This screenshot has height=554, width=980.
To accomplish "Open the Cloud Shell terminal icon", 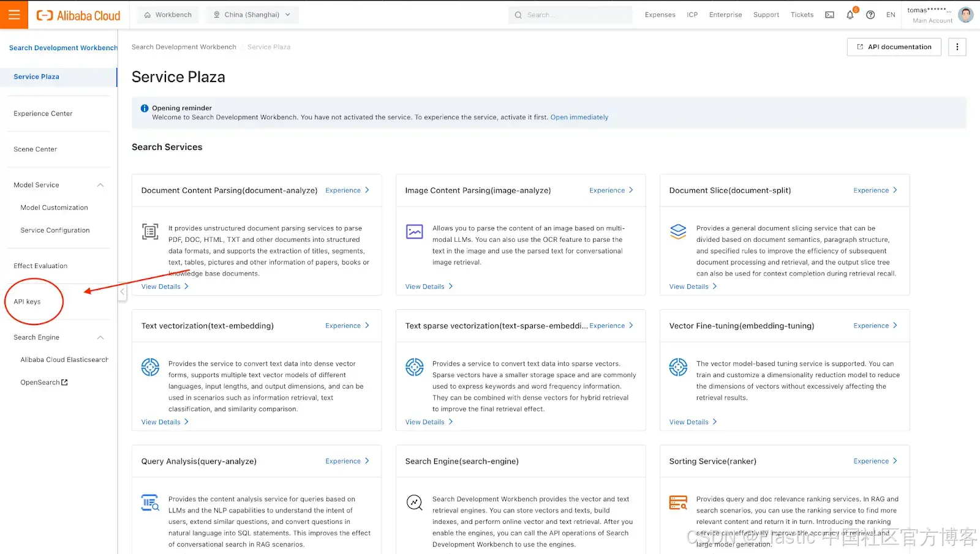I will pos(829,15).
